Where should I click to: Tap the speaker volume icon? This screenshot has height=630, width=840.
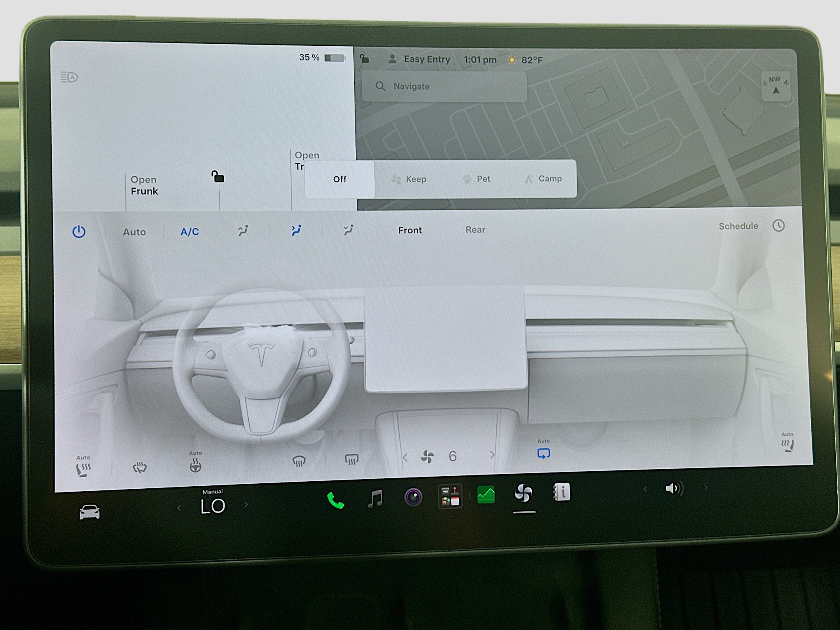click(674, 488)
